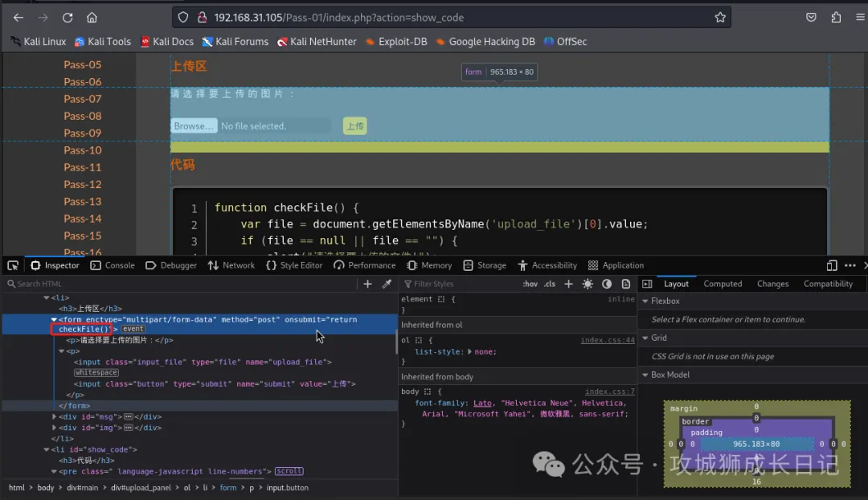The image size is (868, 500).
Task: Reload the page with the refresh icon
Action: [68, 17]
